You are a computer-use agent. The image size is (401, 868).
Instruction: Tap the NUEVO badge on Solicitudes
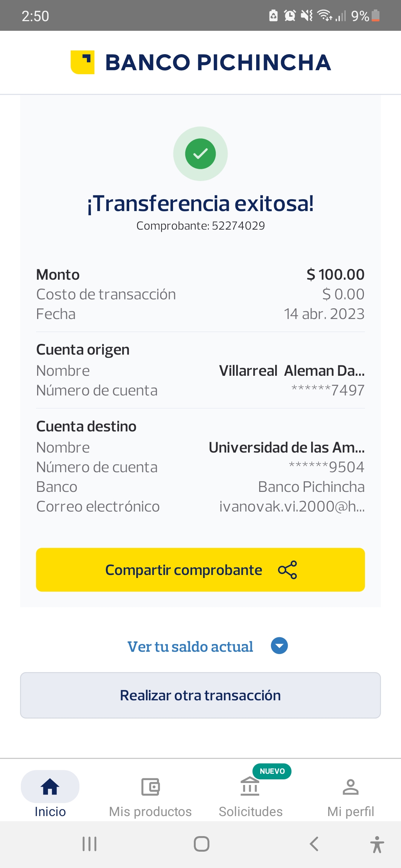pyautogui.click(x=272, y=771)
